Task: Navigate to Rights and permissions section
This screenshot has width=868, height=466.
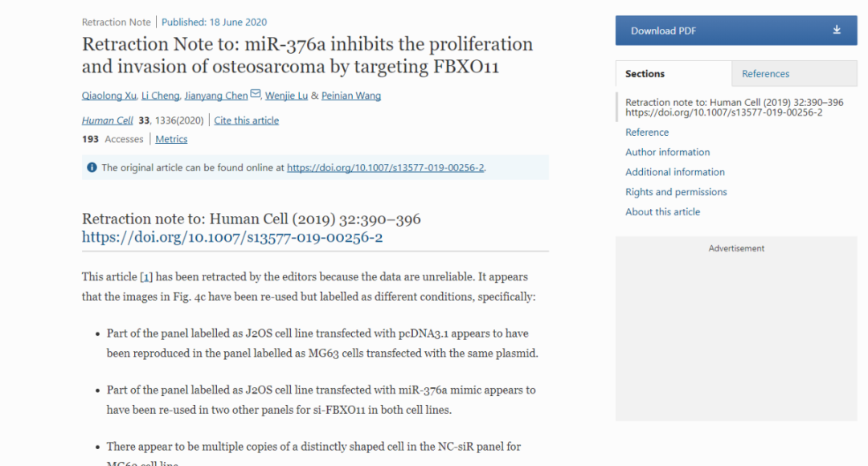Action: (x=676, y=192)
